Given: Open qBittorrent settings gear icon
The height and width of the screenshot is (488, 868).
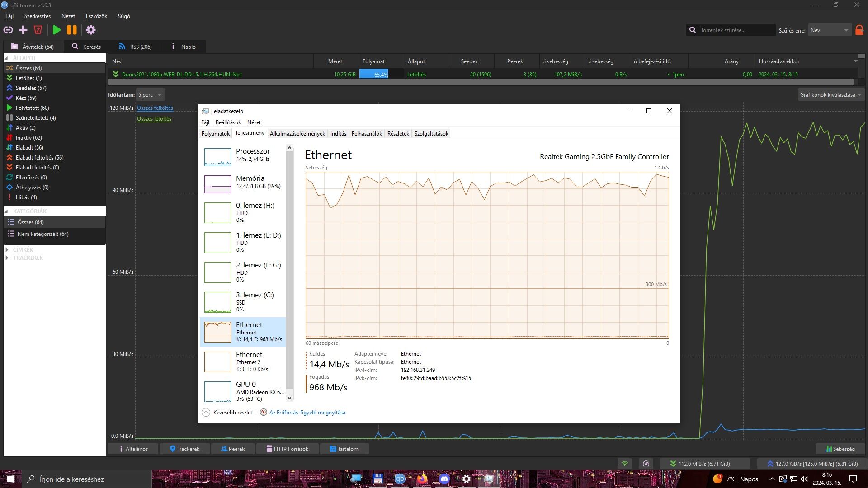Looking at the screenshot, I should 91,30.
